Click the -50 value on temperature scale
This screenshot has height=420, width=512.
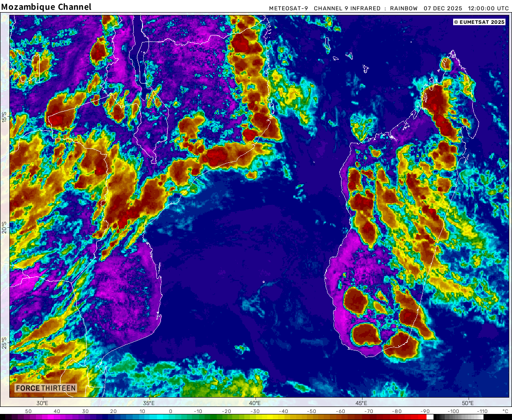point(312,411)
